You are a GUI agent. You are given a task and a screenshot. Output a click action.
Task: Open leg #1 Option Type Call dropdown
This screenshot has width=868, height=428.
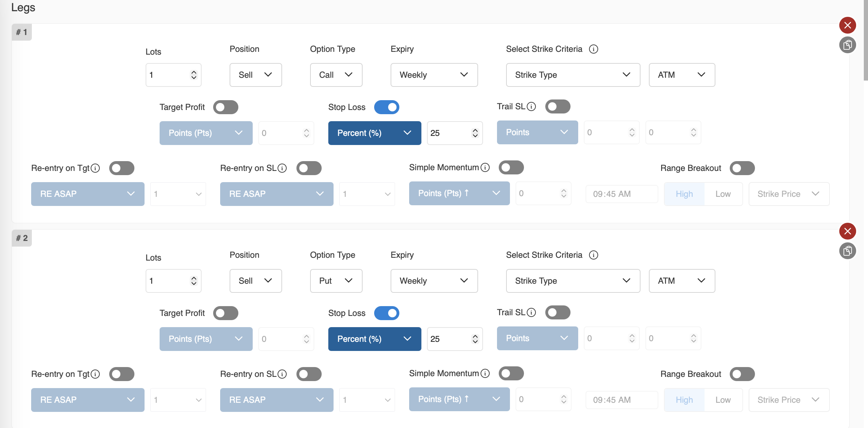[x=336, y=75]
